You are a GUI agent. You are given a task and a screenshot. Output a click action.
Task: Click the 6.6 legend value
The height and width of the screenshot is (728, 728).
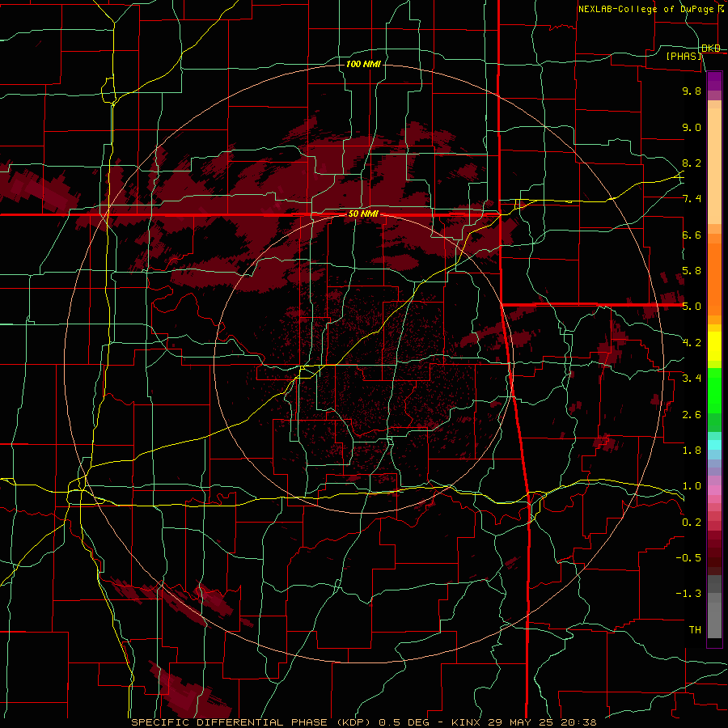692,235
